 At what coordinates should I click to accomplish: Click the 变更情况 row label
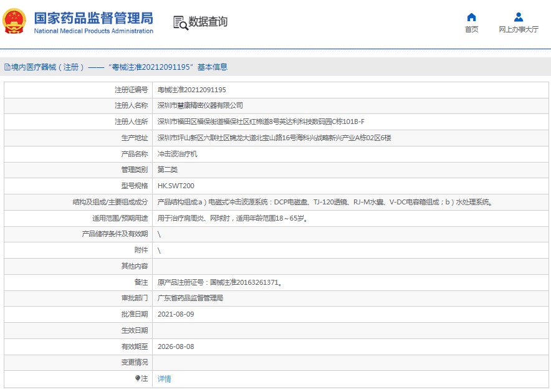pyautogui.click(x=135, y=362)
